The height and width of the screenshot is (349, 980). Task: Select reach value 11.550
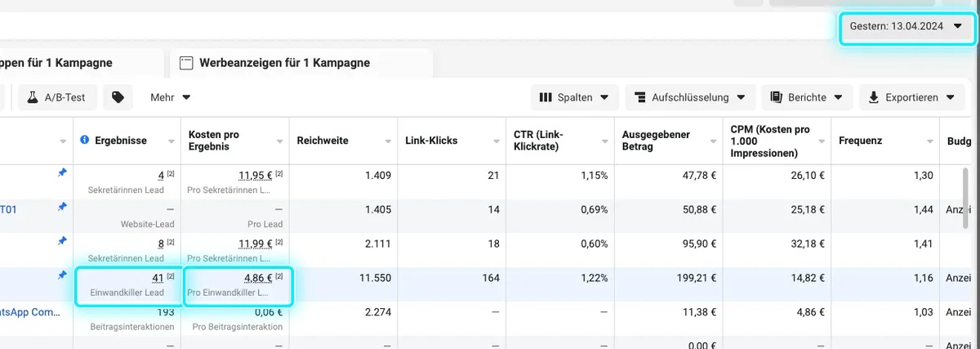click(x=375, y=278)
